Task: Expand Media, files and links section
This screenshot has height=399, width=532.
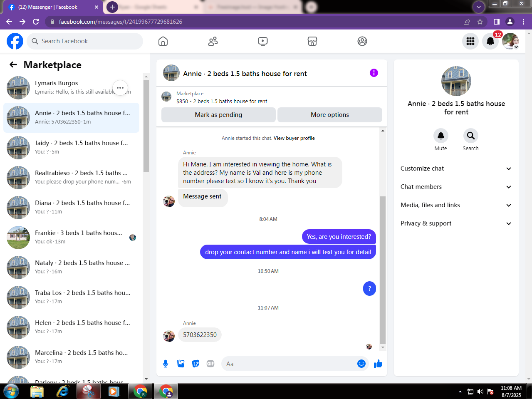Action: point(456,205)
